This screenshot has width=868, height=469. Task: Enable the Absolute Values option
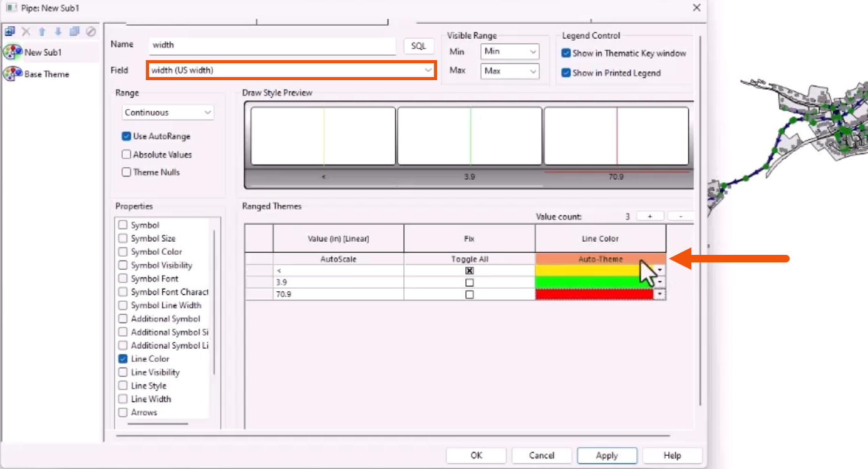pyautogui.click(x=126, y=155)
